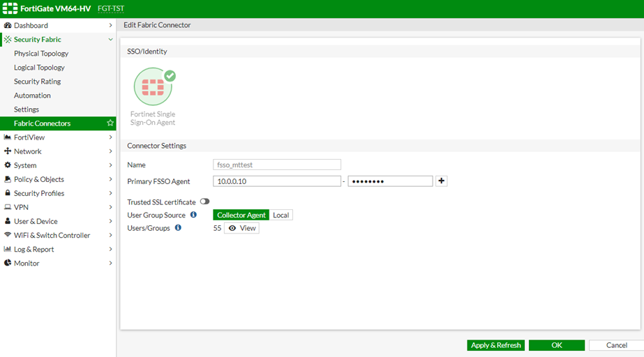
Task: Click the star icon beside Fabric Connectors
Action: pos(110,123)
